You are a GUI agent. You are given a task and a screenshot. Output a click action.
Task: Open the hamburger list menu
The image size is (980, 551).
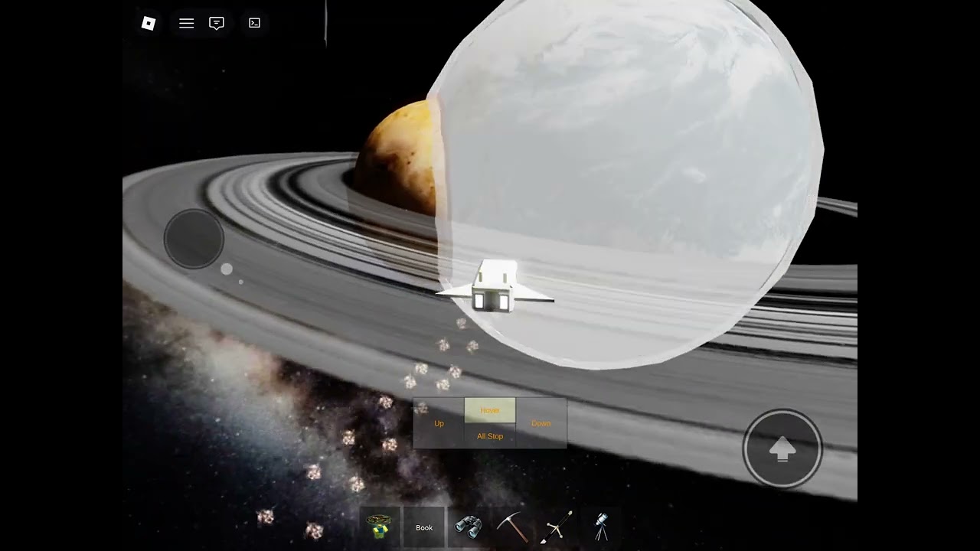pyautogui.click(x=186, y=23)
